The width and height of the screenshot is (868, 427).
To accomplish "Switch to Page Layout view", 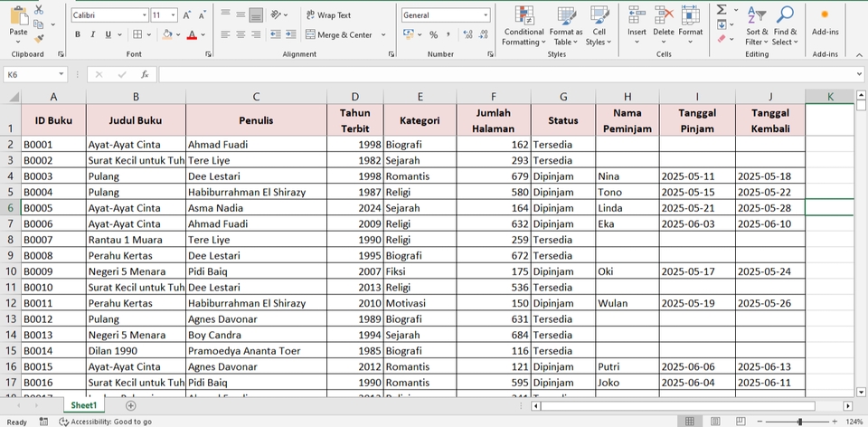I will click(x=715, y=422).
